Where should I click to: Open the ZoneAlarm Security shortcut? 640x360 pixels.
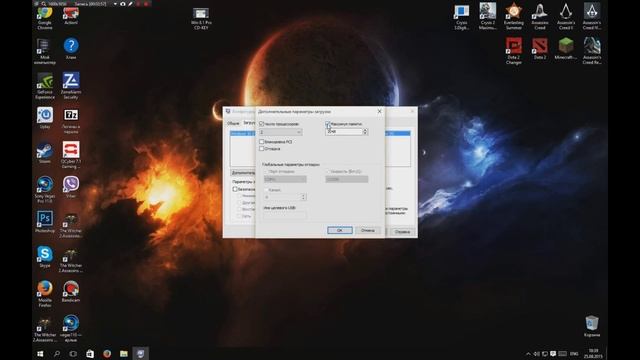(71, 86)
